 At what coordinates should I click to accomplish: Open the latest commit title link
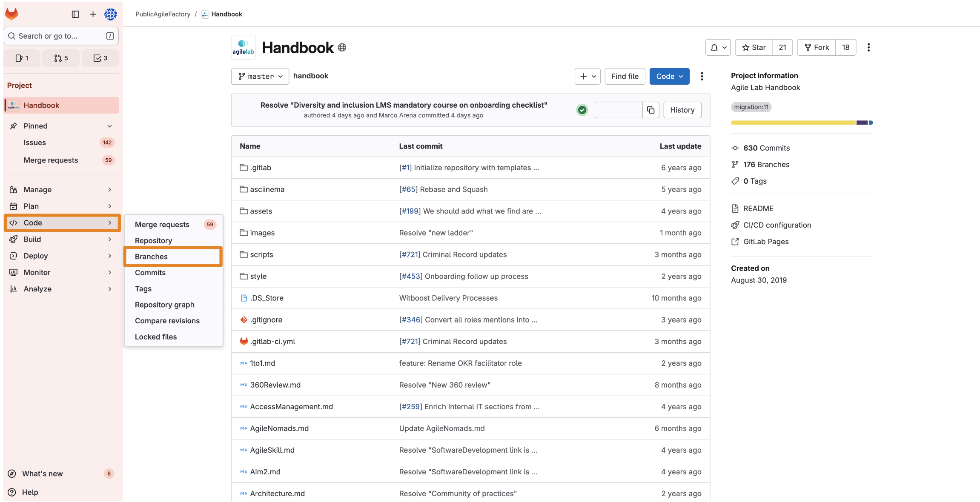[x=404, y=105]
